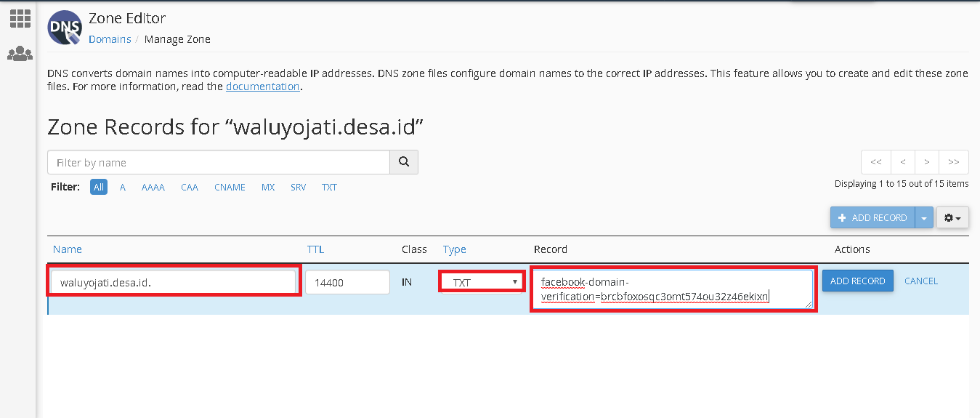
Task: Go to next page of records
Action: tap(927, 161)
